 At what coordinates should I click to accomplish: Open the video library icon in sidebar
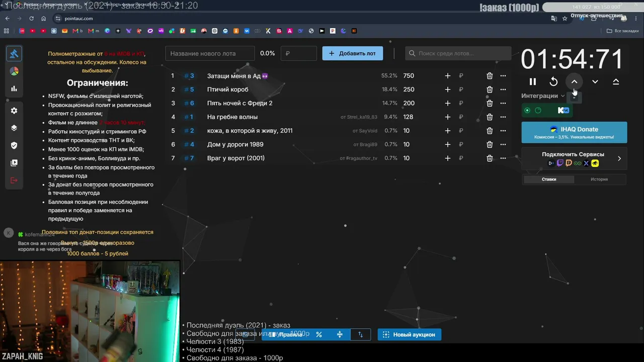pyautogui.click(x=14, y=163)
